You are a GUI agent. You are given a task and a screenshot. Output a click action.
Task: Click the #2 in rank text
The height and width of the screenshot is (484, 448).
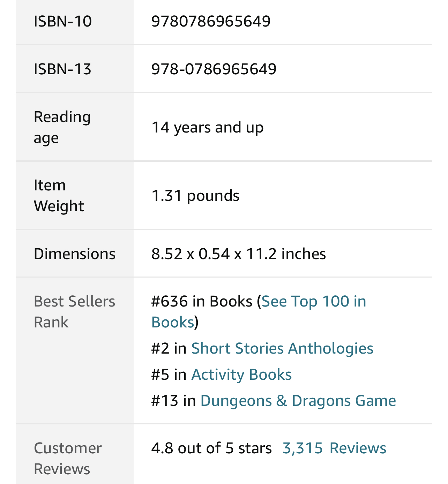[x=169, y=348]
